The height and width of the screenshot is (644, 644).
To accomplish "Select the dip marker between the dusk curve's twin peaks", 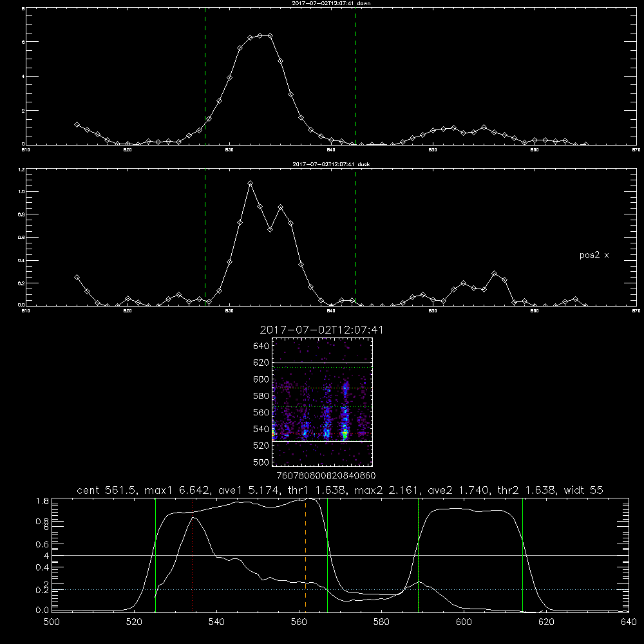I will pos(270,230).
